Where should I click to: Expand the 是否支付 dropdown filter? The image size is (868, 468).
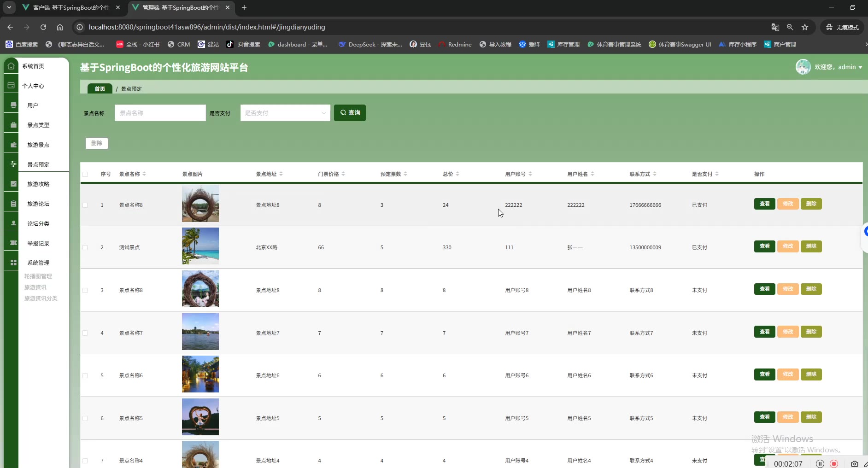[285, 113]
